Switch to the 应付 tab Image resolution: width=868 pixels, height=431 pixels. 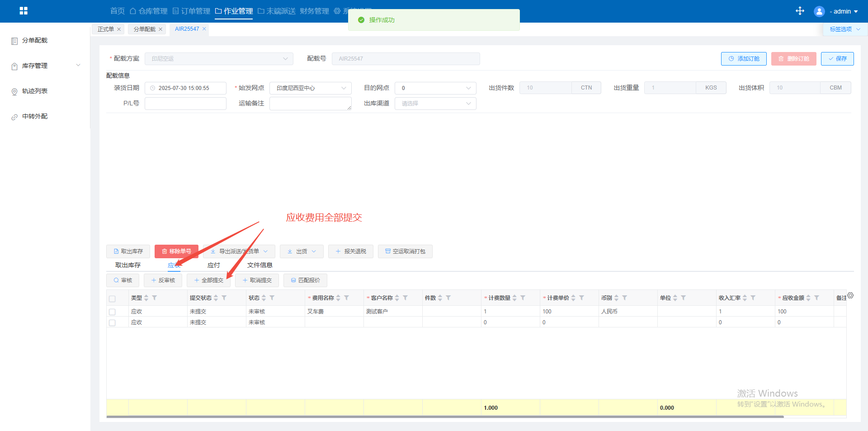coord(213,265)
